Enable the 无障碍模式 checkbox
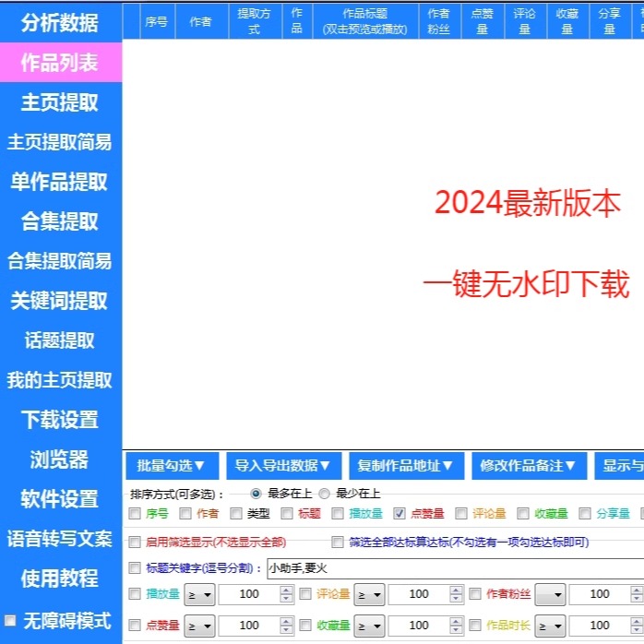The height and width of the screenshot is (644, 644). (x=10, y=620)
